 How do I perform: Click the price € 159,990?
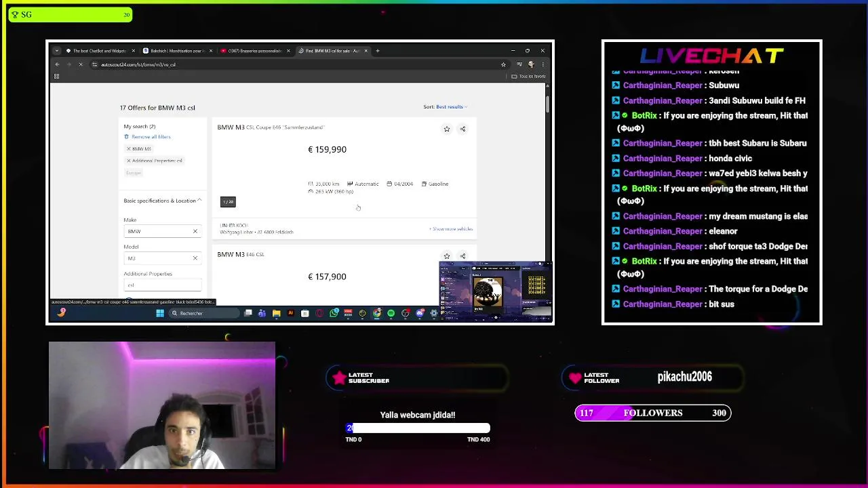[327, 150]
